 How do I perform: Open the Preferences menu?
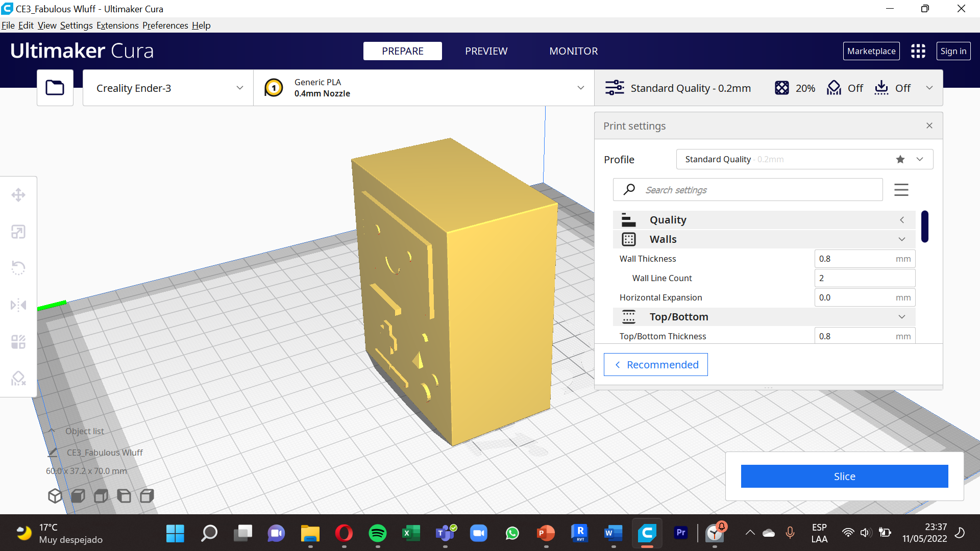click(165, 26)
